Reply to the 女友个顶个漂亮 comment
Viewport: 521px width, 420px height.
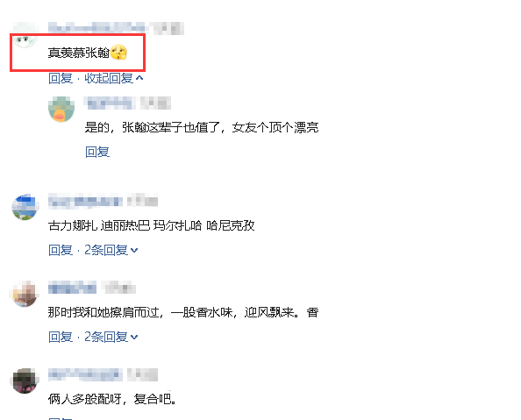pyautogui.click(x=97, y=153)
